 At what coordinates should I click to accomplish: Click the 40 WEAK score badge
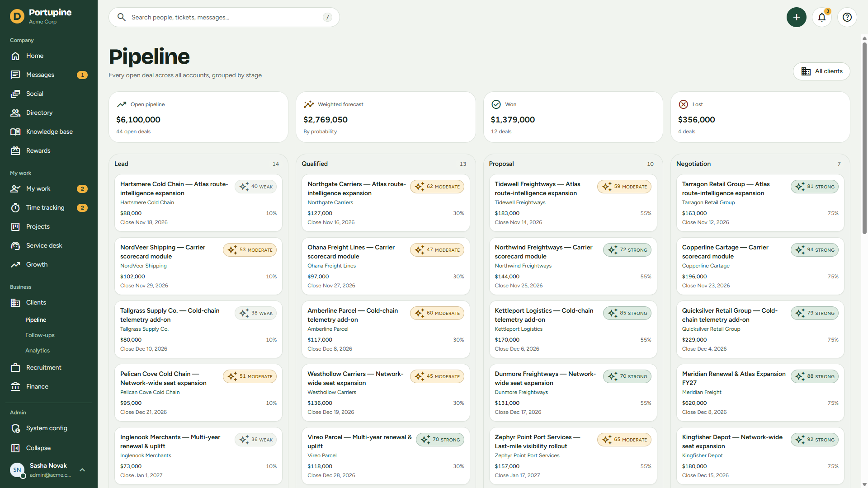pyautogui.click(x=256, y=187)
